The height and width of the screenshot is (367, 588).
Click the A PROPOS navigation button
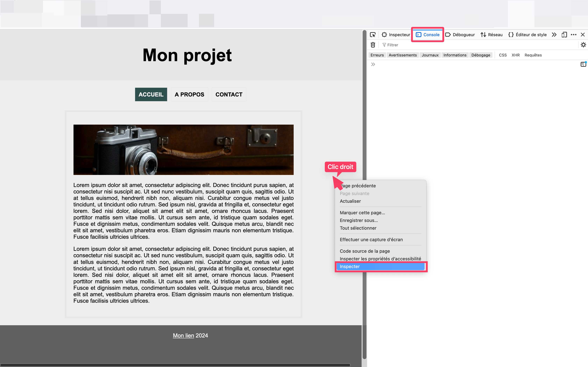(189, 94)
